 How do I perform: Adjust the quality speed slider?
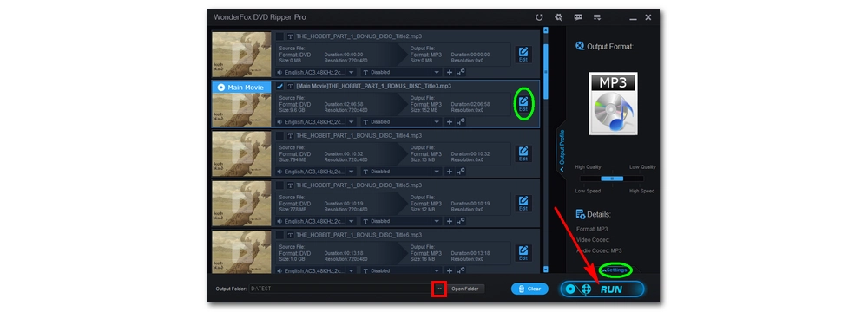(612, 179)
